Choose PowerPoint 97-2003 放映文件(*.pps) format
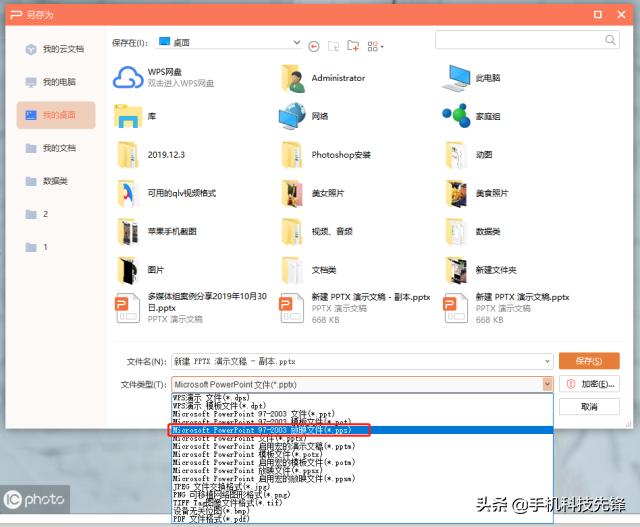Screen dimensions: 640x527 click(362, 430)
